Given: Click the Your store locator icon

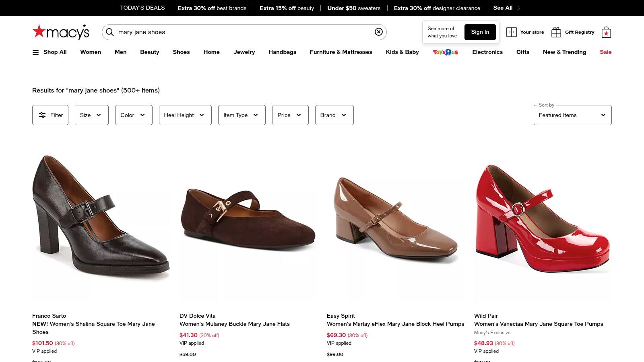Looking at the screenshot, I should (x=512, y=32).
